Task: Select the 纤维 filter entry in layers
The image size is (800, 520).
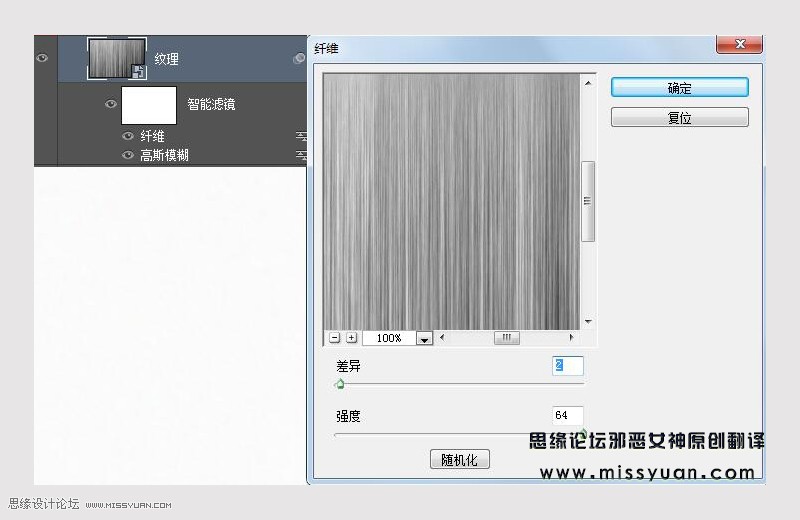Action: (152, 136)
